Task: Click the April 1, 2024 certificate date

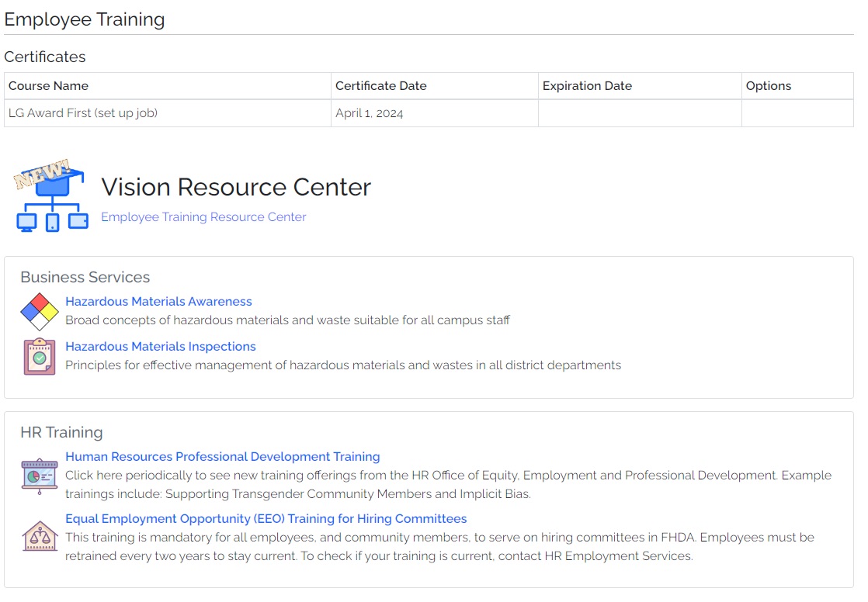Action: point(369,113)
